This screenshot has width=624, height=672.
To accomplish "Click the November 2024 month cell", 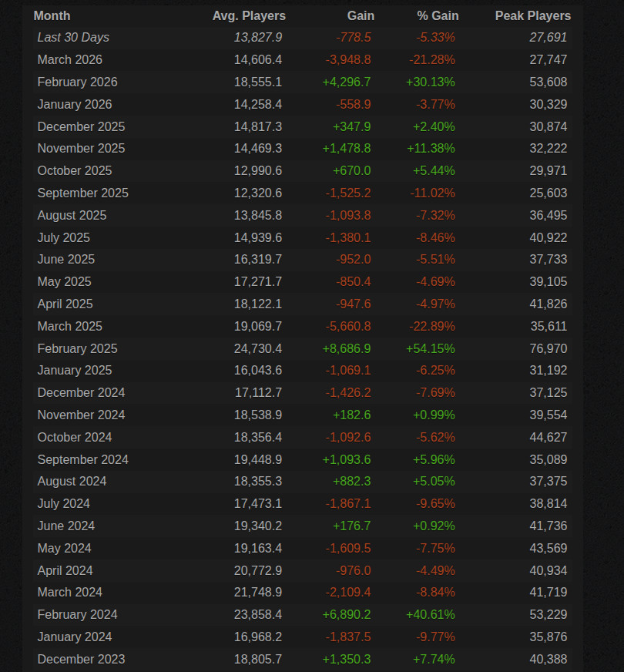I will tap(82, 415).
